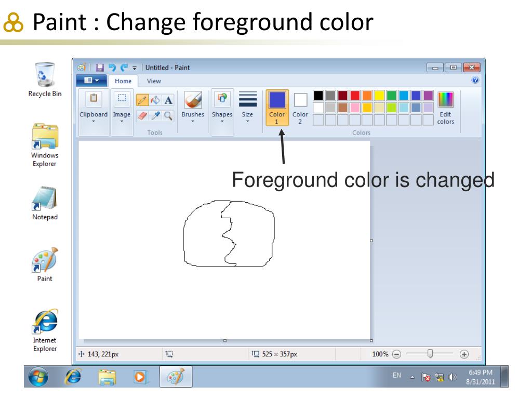
Task: Pick the dark red color swatch
Action: pos(343,96)
